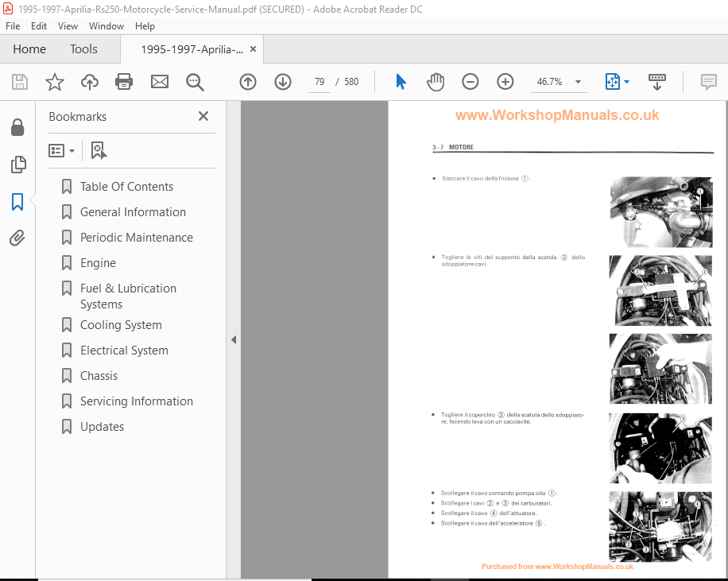Click the fit page view icon
Viewport: 728px width, 581px height.
tap(613, 82)
